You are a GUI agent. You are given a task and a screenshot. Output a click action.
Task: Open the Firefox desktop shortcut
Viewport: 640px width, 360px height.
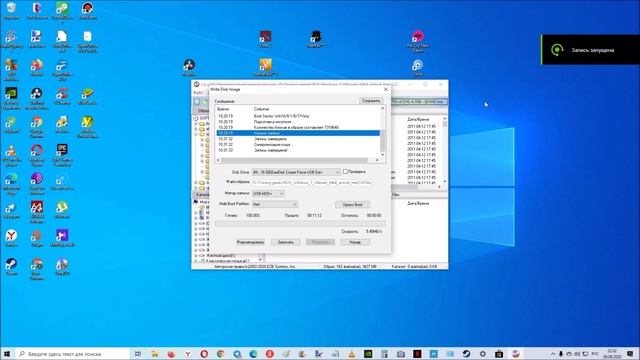pos(36,68)
